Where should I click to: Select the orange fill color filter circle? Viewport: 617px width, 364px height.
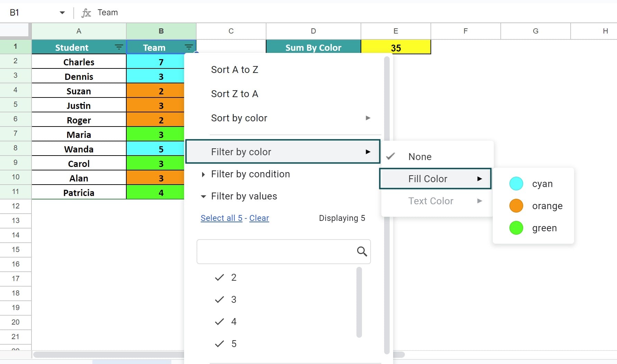(x=516, y=206)
